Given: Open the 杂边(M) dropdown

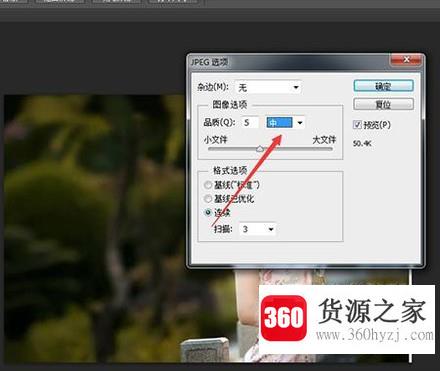Looking at the screenshot, I should click(x=268, y=88).
